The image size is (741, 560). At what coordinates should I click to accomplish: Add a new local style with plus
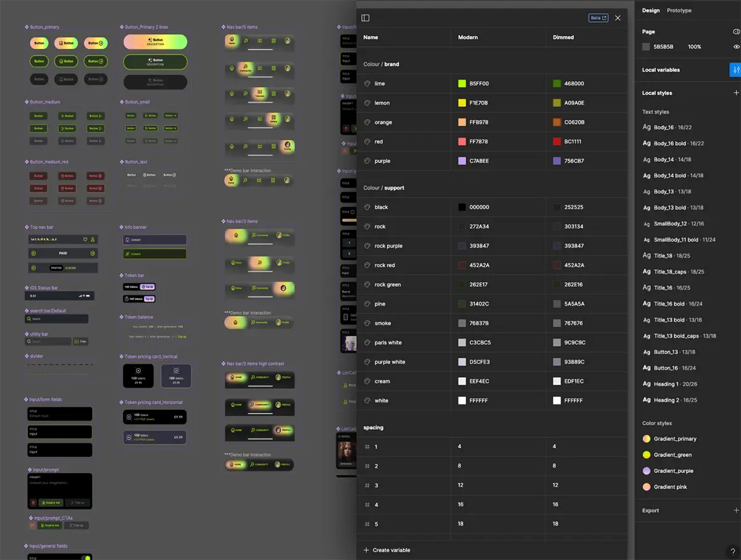tap(735, 93)
